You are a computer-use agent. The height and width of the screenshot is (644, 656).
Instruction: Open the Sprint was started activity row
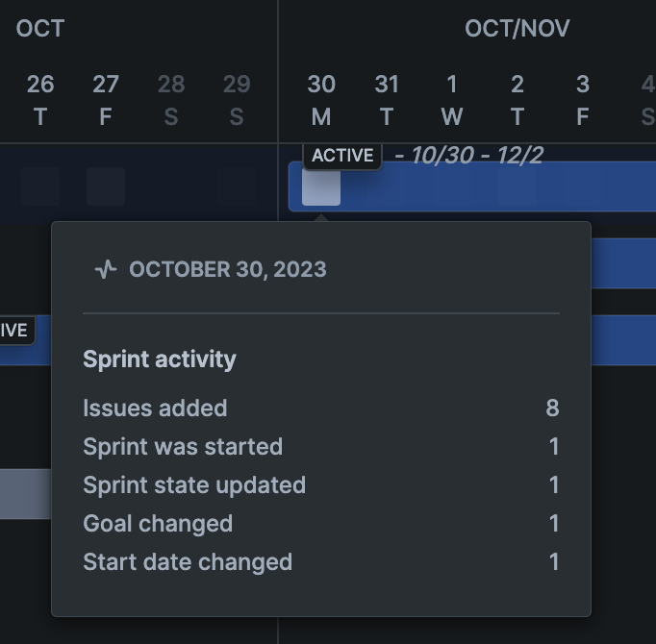click(x=321, y=446)
